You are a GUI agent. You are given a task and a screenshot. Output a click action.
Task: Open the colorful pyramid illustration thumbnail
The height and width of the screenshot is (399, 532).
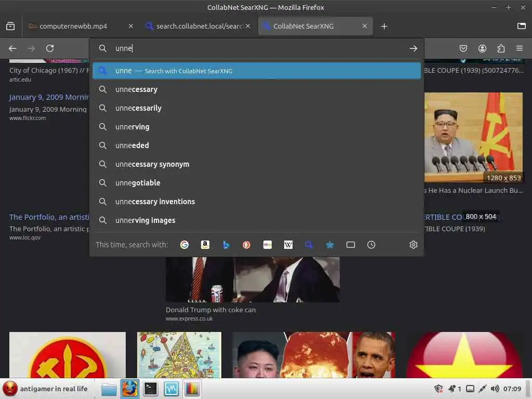point(179,355)
